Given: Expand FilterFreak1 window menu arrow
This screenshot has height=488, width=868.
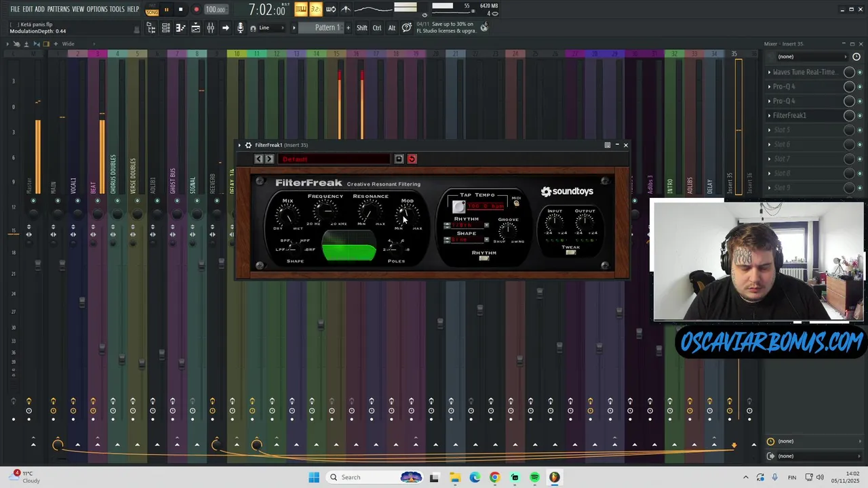Looking at the screenshot, I should 239,145.
